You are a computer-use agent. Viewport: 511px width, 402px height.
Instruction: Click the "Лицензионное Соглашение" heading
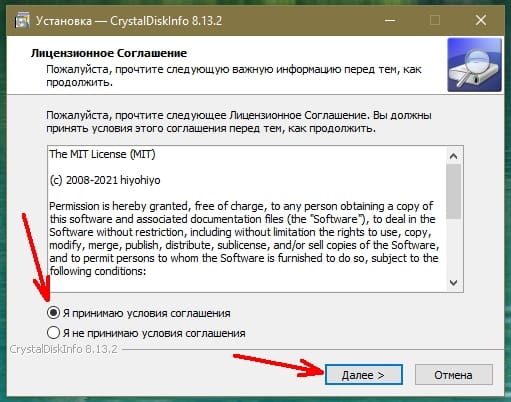(109, 53)
